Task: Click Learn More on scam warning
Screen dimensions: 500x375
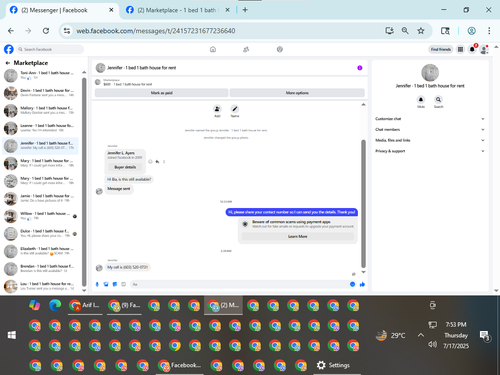Action: click(x=297, y=236)
